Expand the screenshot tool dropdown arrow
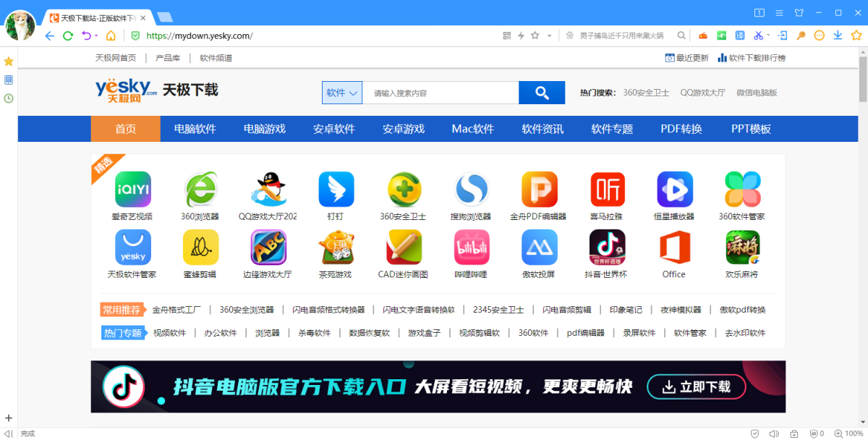Screen dimensions: 868x440 (768, 36)
